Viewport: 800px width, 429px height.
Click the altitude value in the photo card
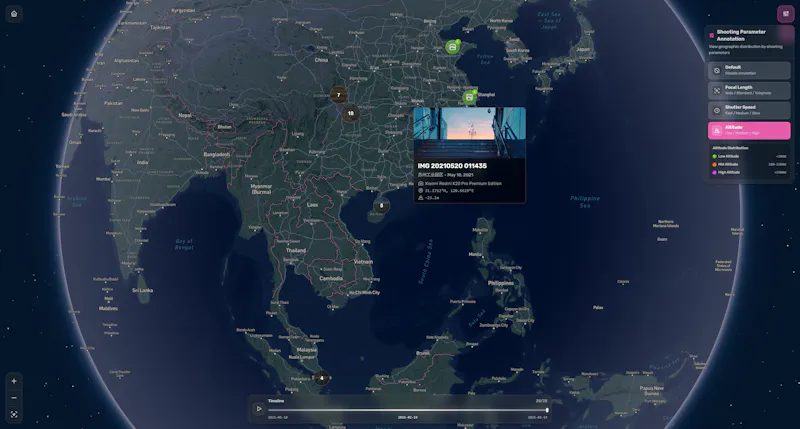pos(432,197)
